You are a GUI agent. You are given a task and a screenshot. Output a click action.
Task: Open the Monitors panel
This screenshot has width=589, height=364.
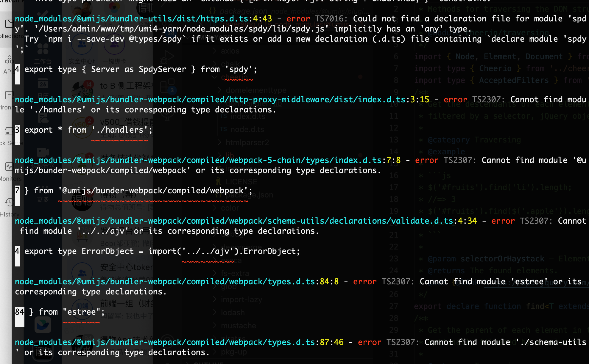tap(9, 167)
